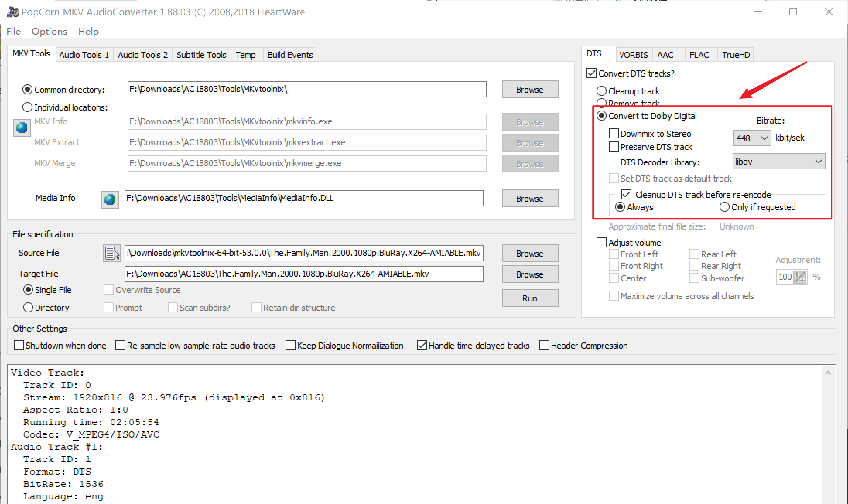The image size is (848, 504).
Task: Click the adjustment percentage spinner arrows
Action: click(x=800, y=277)
